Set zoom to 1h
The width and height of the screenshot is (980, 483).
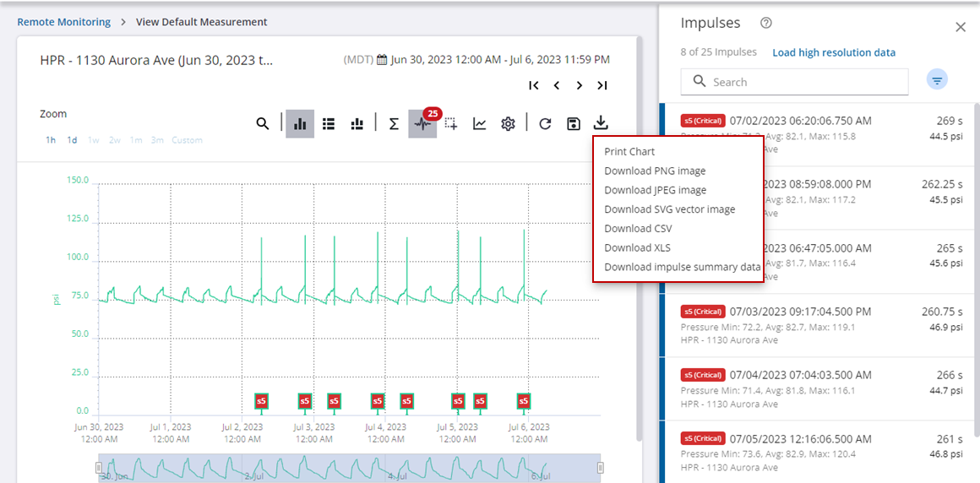pos(51,140)
